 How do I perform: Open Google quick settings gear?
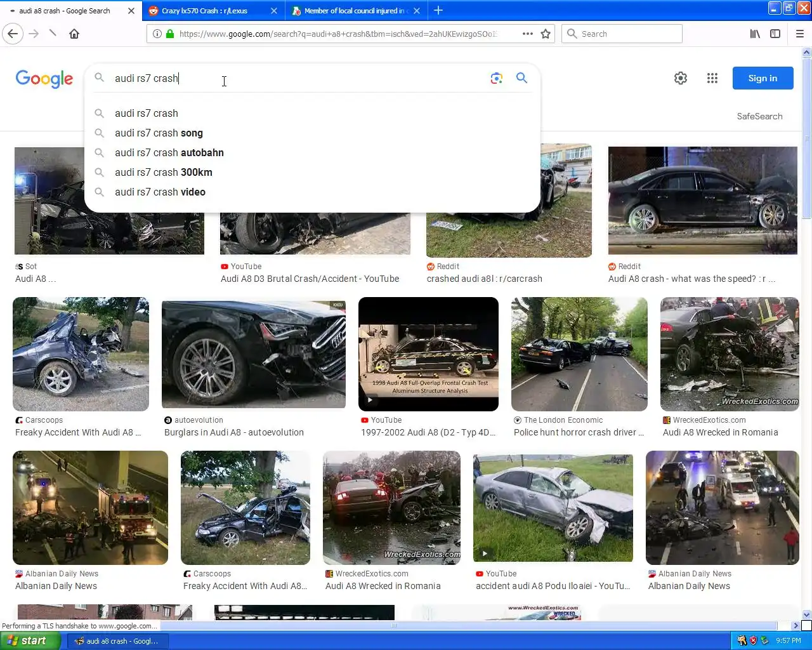tap(681, 78)
